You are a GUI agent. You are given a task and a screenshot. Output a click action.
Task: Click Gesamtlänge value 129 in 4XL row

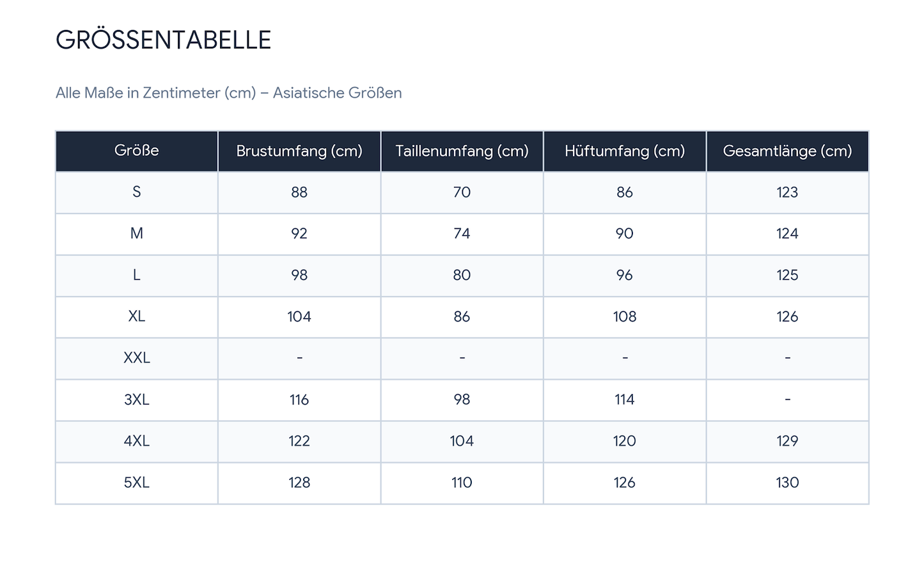pyautogui.click(x=787, y=441)
